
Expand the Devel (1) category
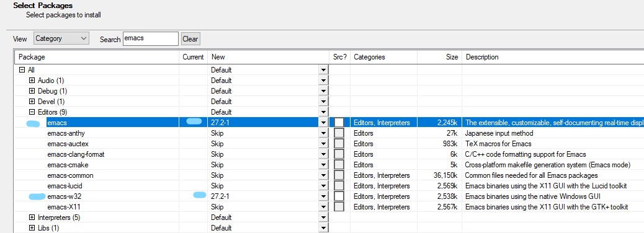click(32, 102)
